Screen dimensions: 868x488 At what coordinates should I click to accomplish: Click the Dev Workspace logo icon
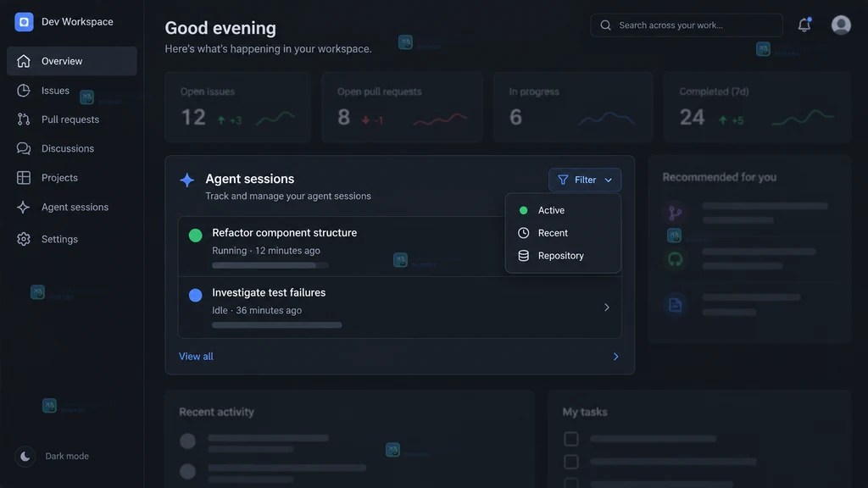(x=24, y=22)
